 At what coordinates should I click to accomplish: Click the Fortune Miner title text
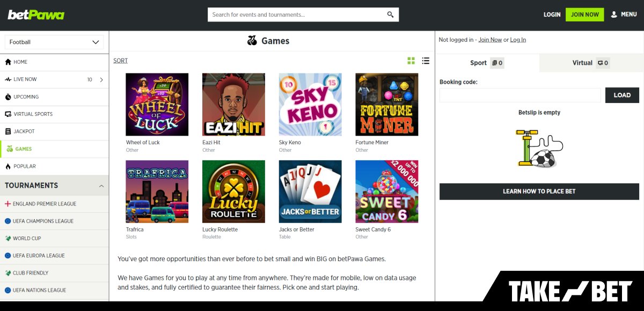pos(372,143)
